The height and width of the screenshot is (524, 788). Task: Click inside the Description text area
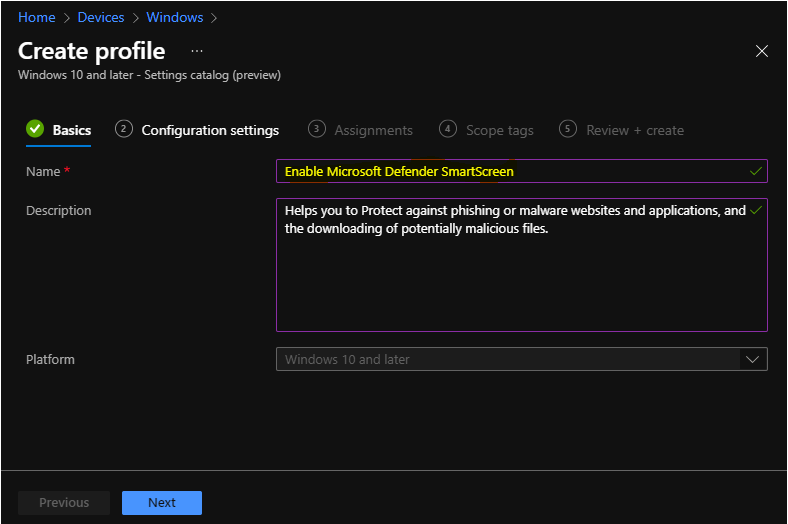(522, 265)
